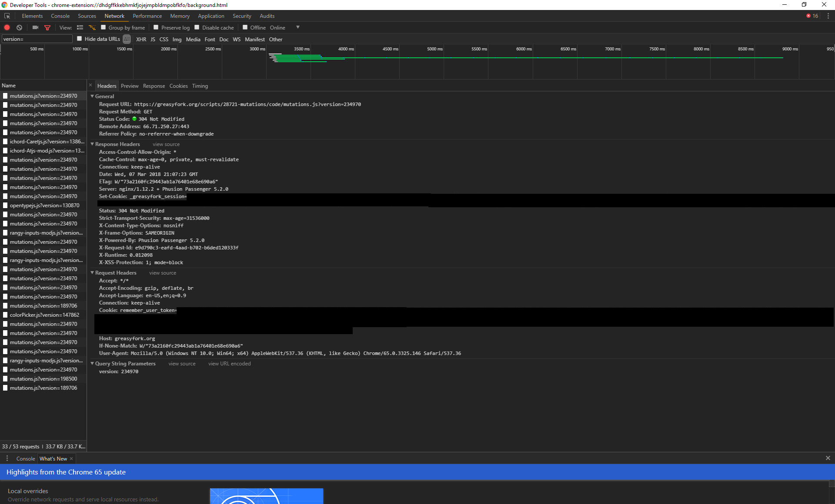Activate the inspect element picker
Image resolution: width=835 pixels, height=504 pixels.
click(x=7, y=16)
